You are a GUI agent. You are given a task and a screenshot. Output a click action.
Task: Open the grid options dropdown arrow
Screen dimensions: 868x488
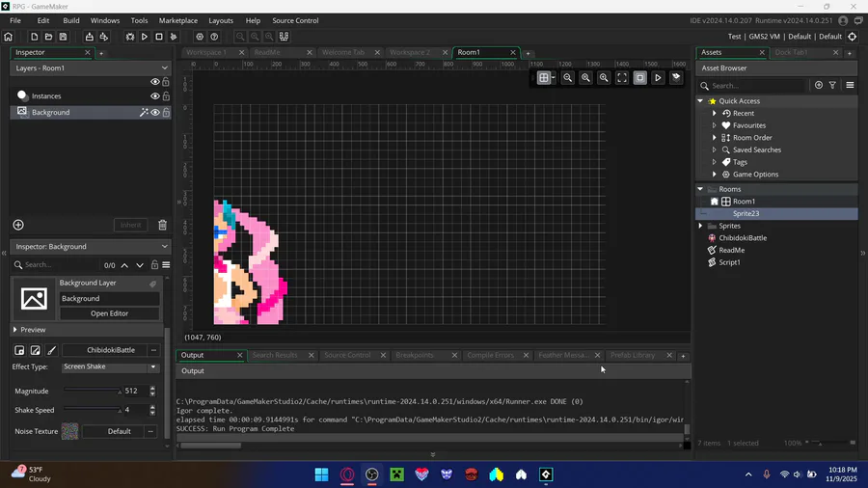point(553,77)
